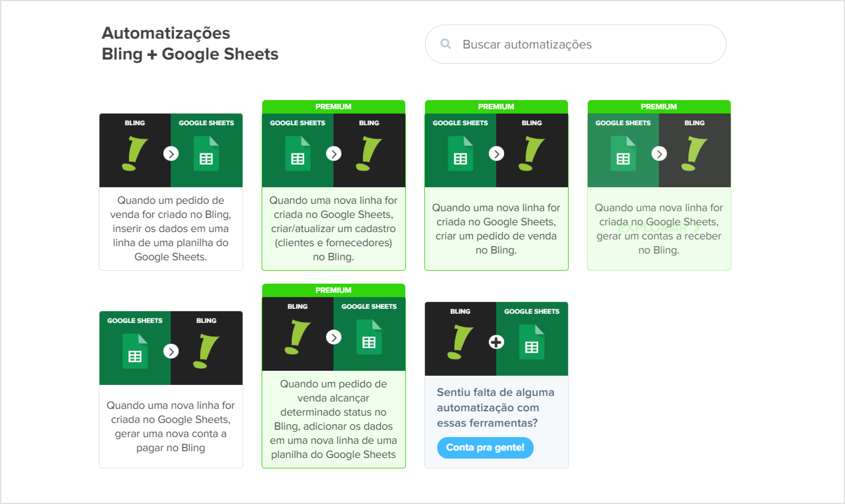Open the gerar um contas a receber automation
The height and width of the screenshot is (504, 845).
pyautogui.click(x=659, y=185)
